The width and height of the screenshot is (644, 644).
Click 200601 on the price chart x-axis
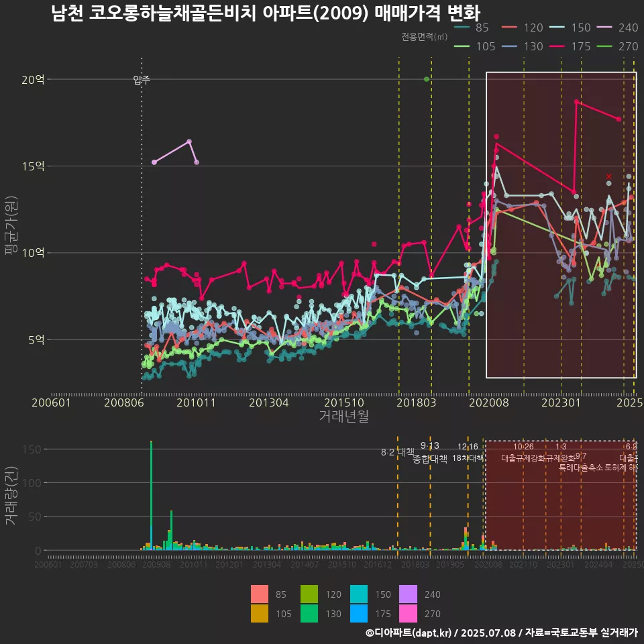click(52, 402)
